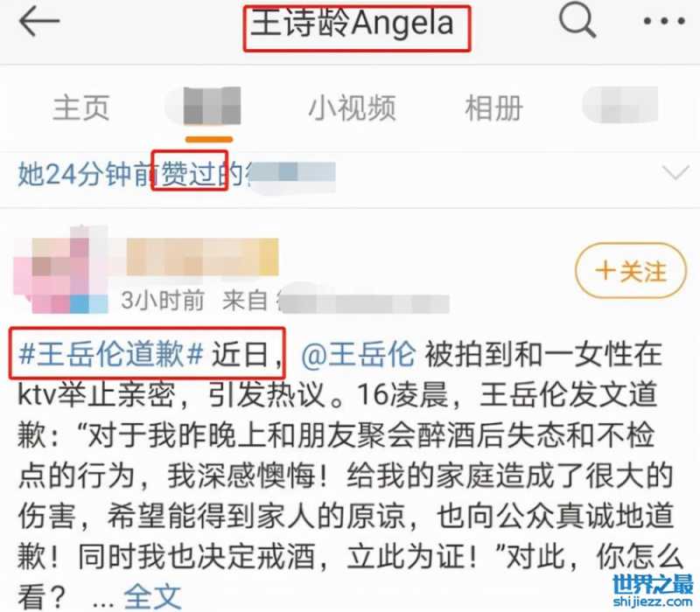700x612 pixels.
Task: Expand the post via 全文 link
Action: pyautogui.click(x=152, y=596)
